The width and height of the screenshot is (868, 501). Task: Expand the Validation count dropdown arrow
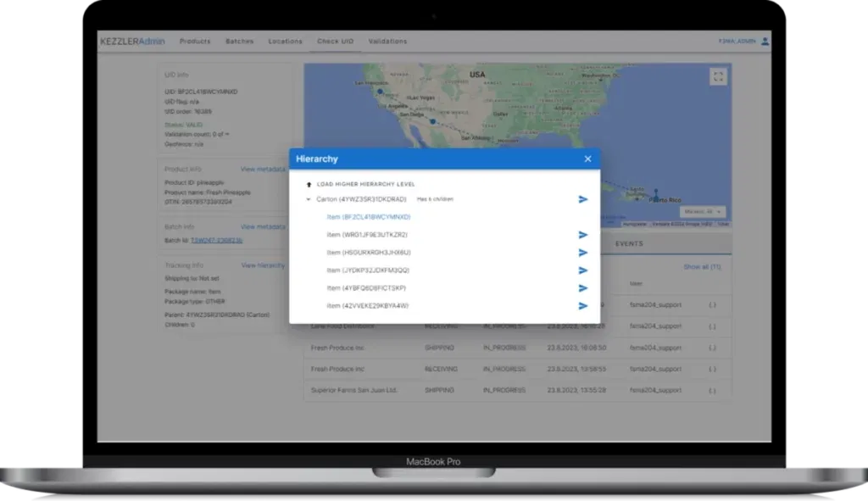tap(227, 134)
